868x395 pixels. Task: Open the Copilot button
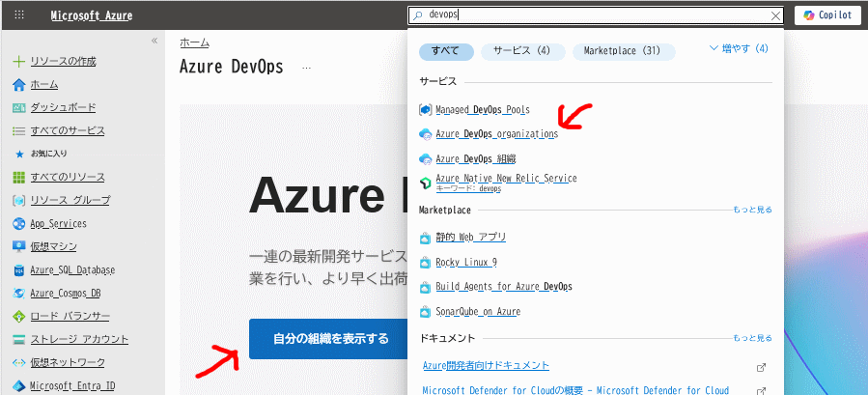[x=827, y=15]
